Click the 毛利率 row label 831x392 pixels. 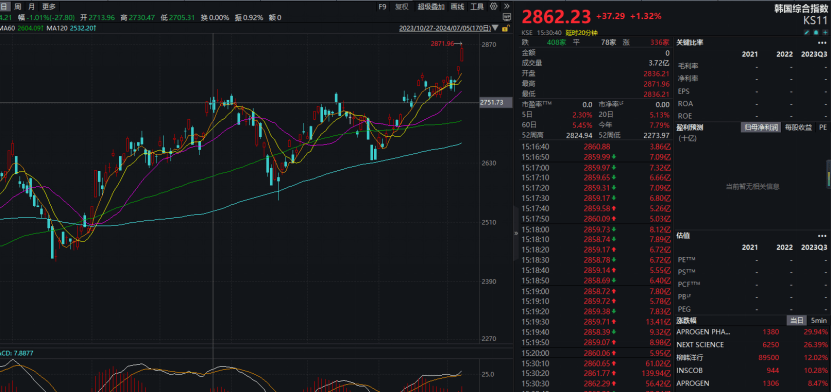[x=688, y=67]
